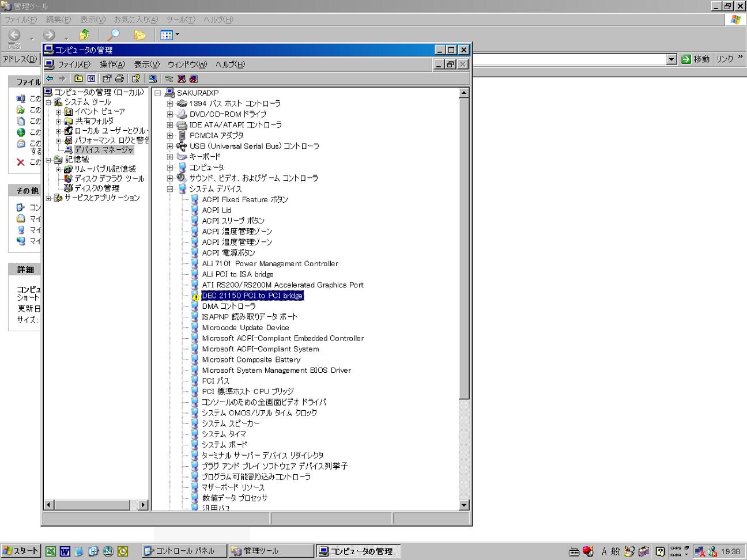Collapse the システム デバイス node
The width and height of the screenshot is (747, 560).
click(x=170, y=189)
